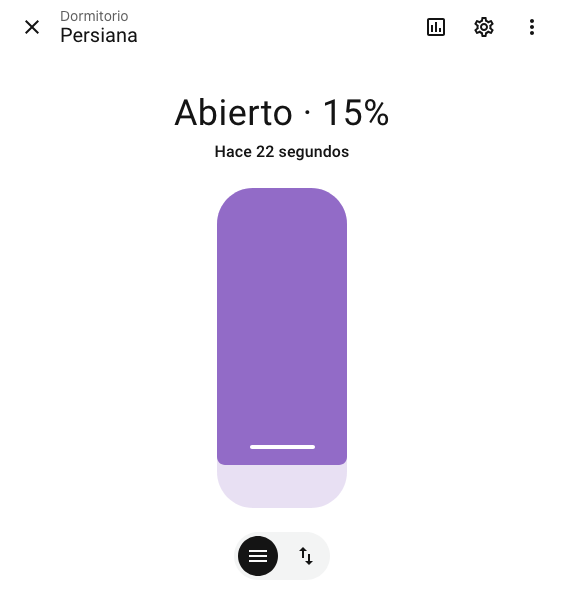
Task: Open the three-dot overflow menu
Action: (x=532, y=27)
